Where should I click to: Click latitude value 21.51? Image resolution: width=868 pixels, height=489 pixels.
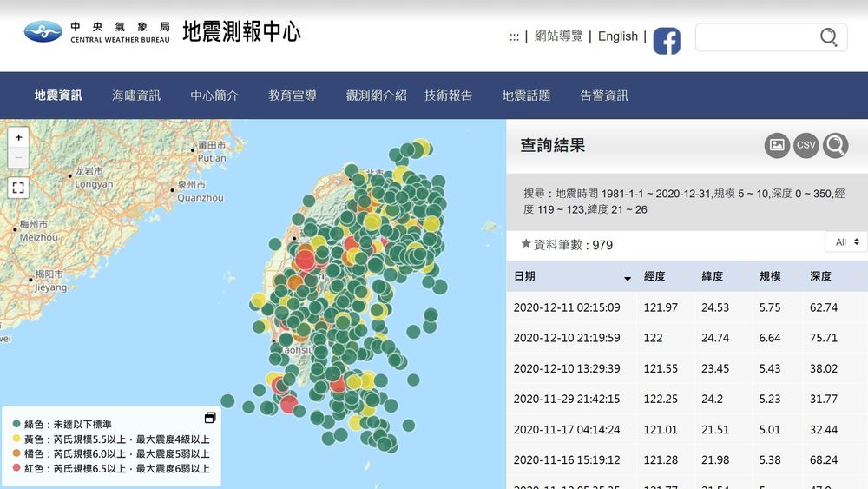pyautogui.click(x=715, y=429)
